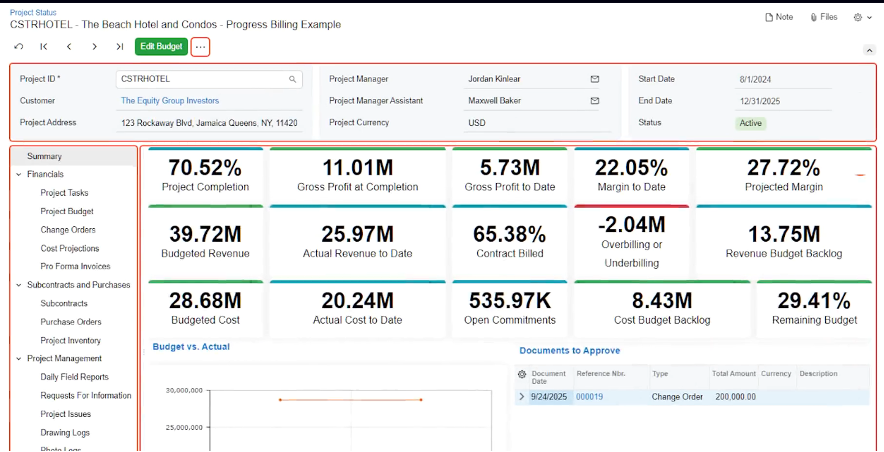Open Project Tasks in the sidebar

[x=64, y=193]
